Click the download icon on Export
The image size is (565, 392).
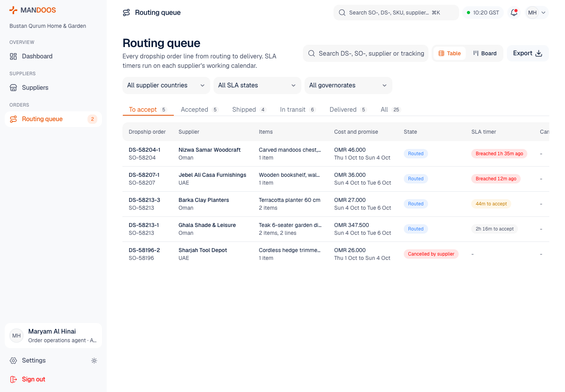pos(539,53)
